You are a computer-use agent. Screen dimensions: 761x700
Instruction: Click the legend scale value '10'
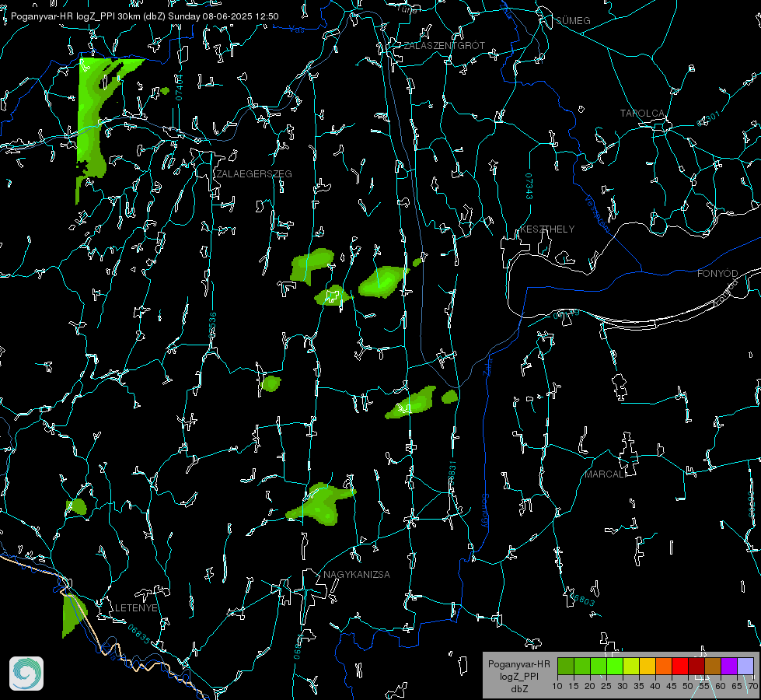[x=557, y=687]
